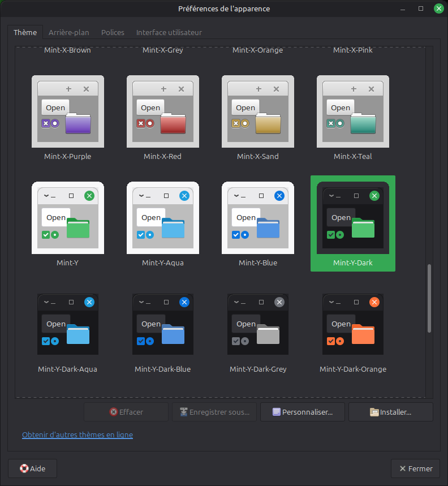Choose the Mint-Y-Blue theme preview
448x486 pixels.
pyautogui.click(x=258, y=218)
